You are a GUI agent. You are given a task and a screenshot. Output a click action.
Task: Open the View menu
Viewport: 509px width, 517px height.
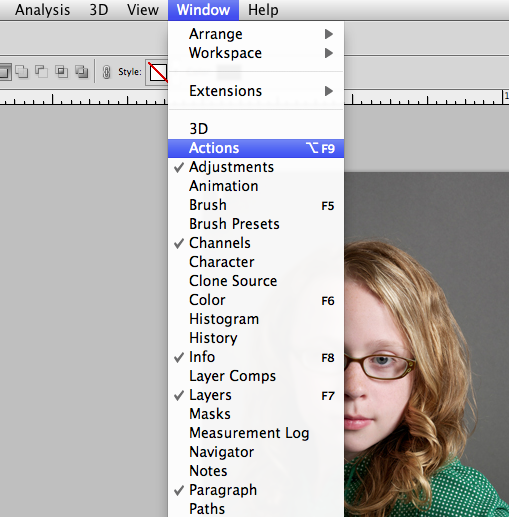[x=143, y=10]
